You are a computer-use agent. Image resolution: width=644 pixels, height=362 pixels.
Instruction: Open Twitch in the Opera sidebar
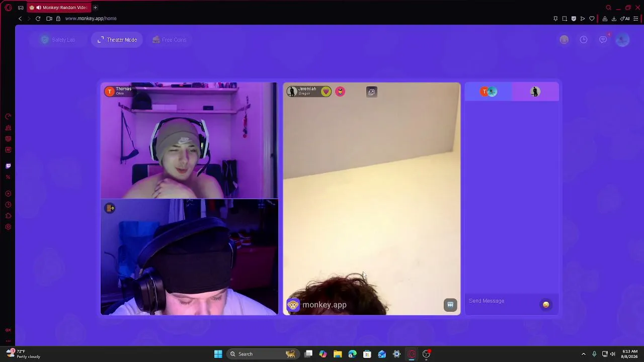click(8, 166)
